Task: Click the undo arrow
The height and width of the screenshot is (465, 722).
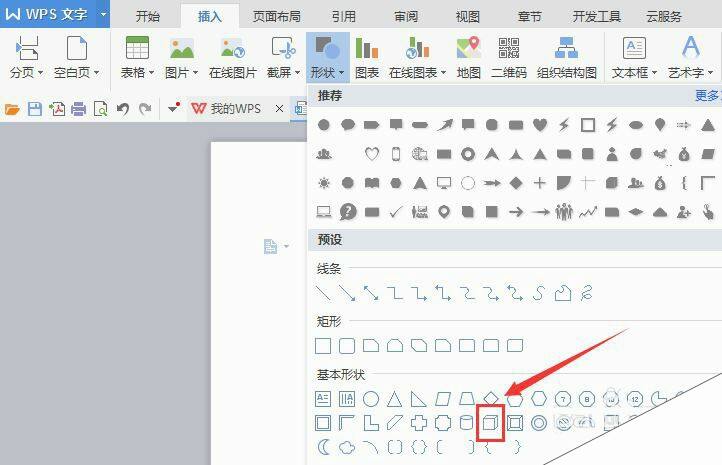Action: (123, 109)
